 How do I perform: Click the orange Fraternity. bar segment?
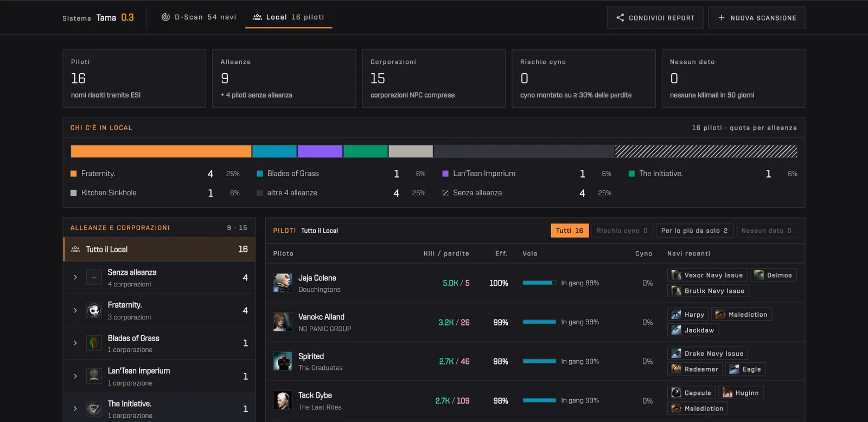tap(161, 151)
